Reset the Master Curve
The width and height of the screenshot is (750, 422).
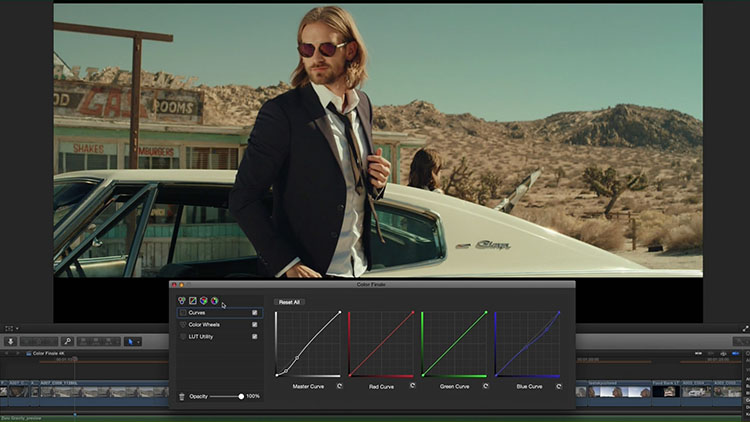340,386
